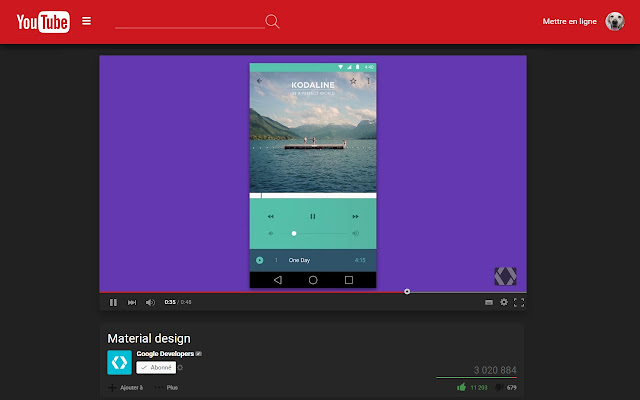
Task: Toggle subtitles captions button
Action: tap(489, 302)
